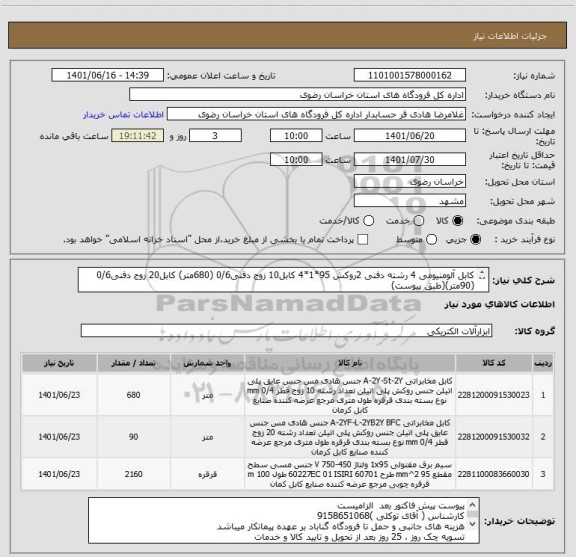Click the delivery province field خراسان رضوی
The width and height of the screenshot is (576, 557).
(x=410, y=182)
